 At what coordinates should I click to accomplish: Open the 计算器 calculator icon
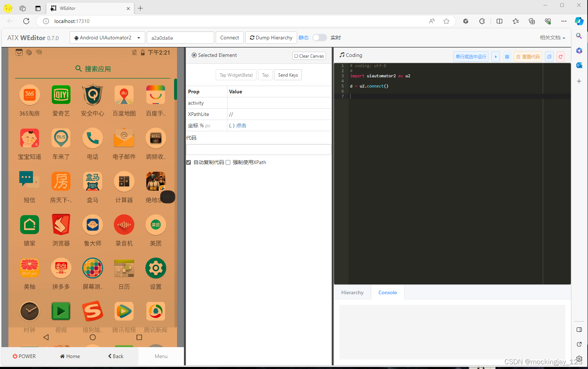pos(124,181)
